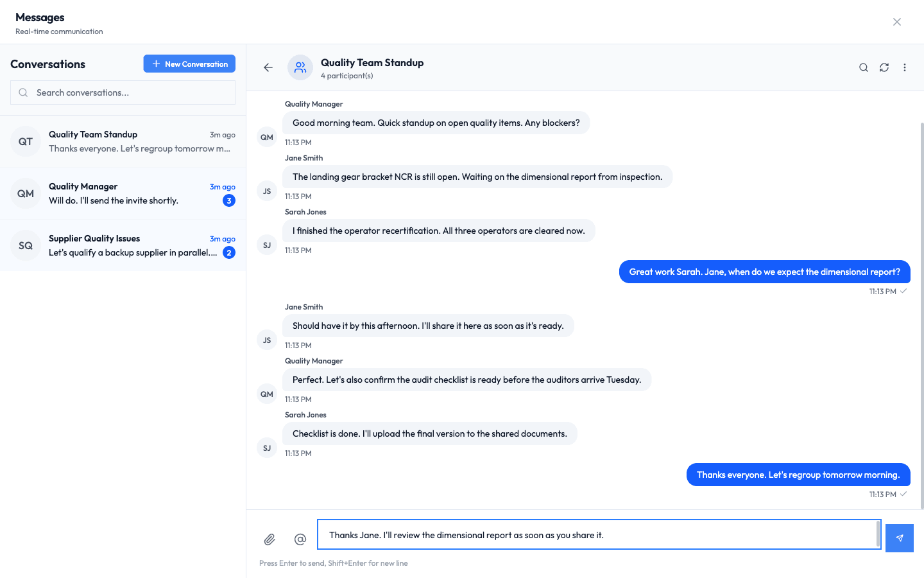Open the Quality Team Standup conversation
This screenshot has height=578, width=924.
tap(123, 142)
